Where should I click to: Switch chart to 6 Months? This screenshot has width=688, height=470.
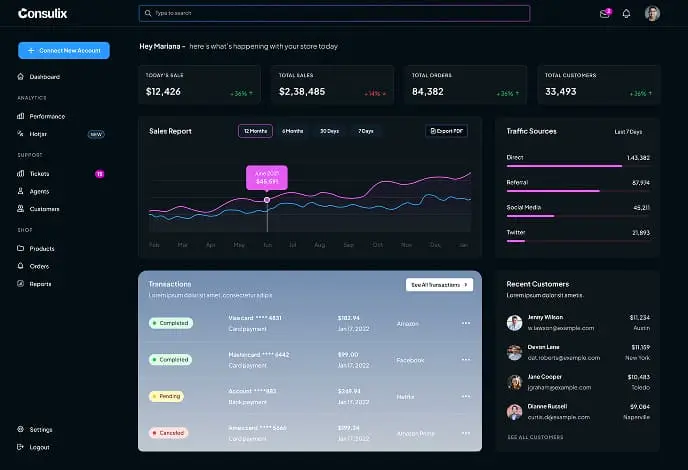(x=292, y=131)
